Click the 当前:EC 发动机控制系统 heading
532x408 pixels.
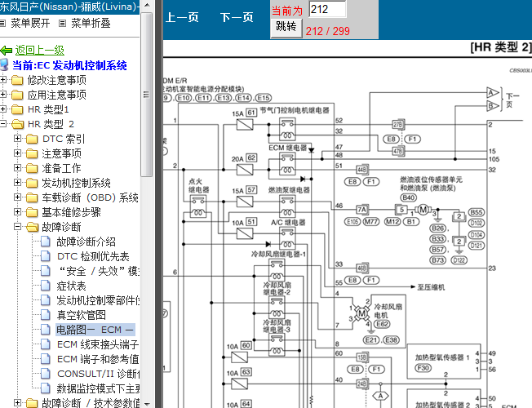click(x=69, y=65)
